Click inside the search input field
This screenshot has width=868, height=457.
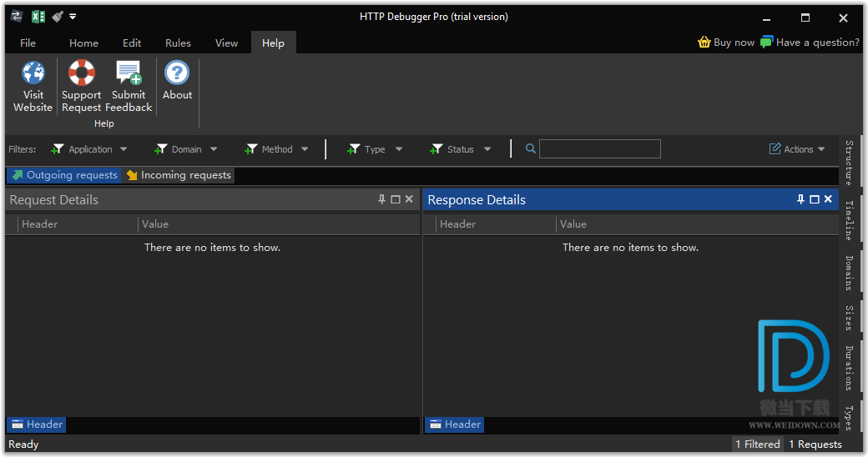pyautogui.click(x=599, y=148)
